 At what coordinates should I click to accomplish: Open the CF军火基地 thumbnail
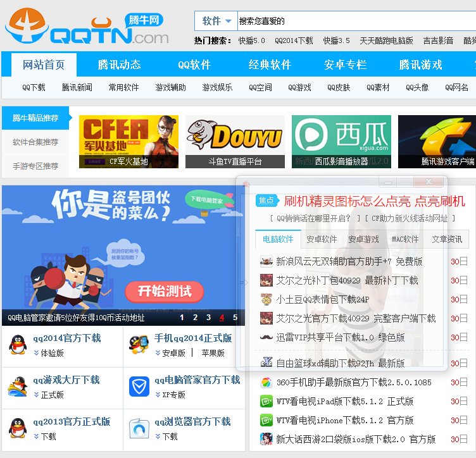(x=128, y=142)
